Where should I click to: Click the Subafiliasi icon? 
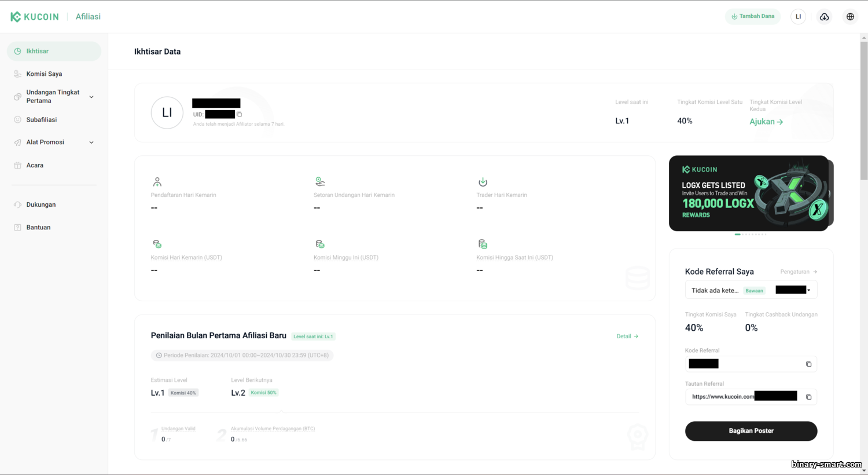(17, 120)
